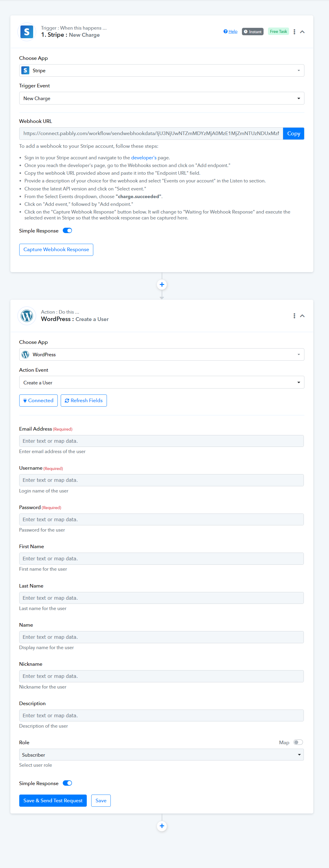Viewport: 329px width, 868px height.
Task: Collapse the WordPress action step
Action: (x=302, y=316)
